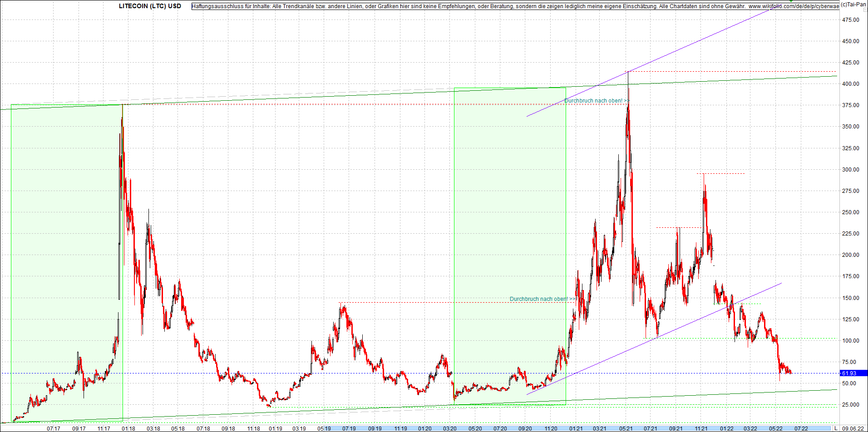Screen dimensions: 868x432
Task: Click the 150.00 price axis label
Action: pos(851,298)
